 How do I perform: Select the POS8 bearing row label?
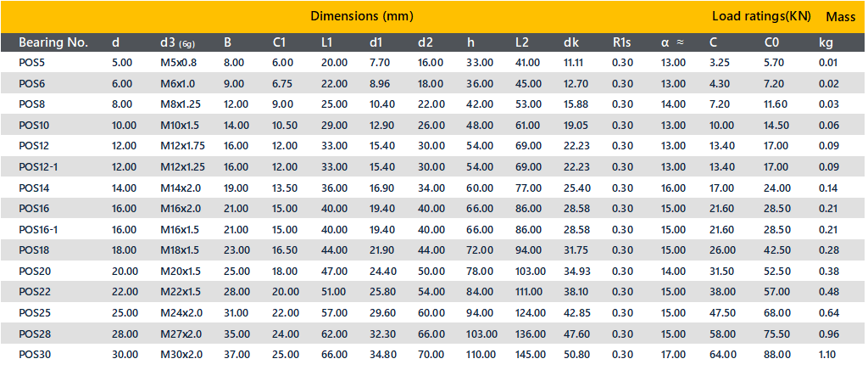coord(31,104)
